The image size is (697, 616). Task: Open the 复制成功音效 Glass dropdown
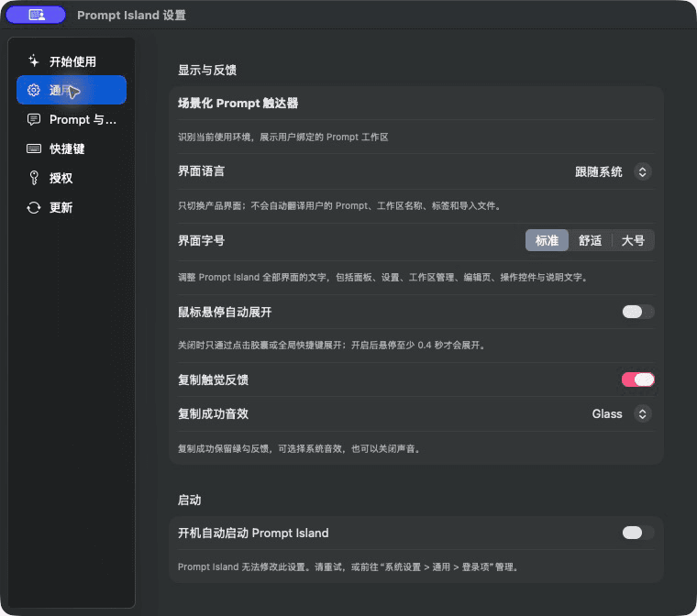(x=622, y=413)
